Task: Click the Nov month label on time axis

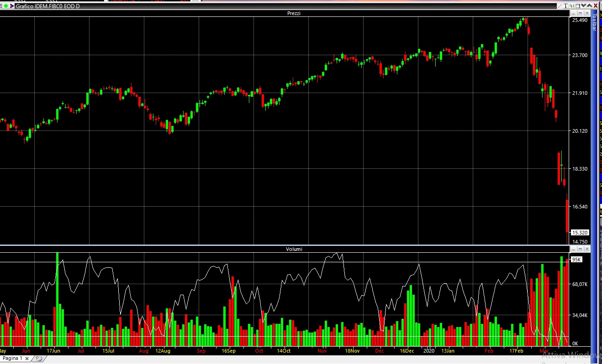Action: point(322,351)
